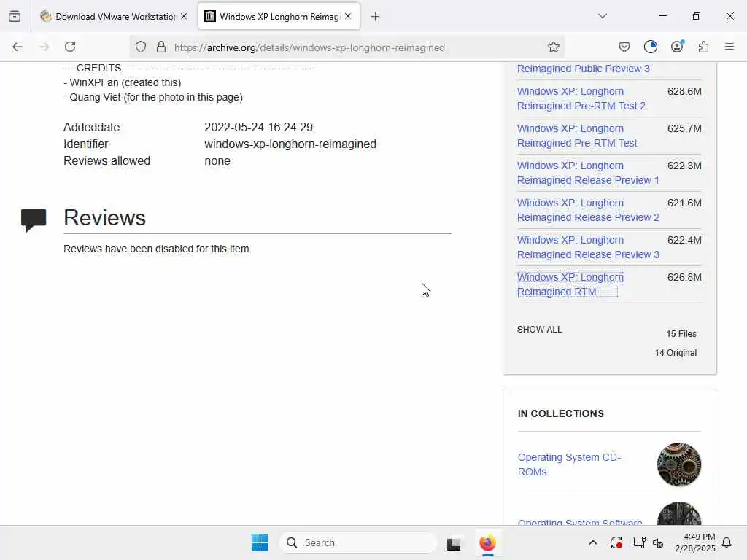Open the notifications bell icon

tap(727, 542)
